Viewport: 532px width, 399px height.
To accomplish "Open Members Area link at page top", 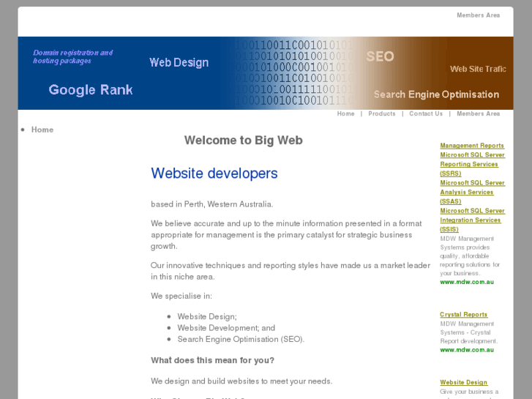I will (478, 15).
